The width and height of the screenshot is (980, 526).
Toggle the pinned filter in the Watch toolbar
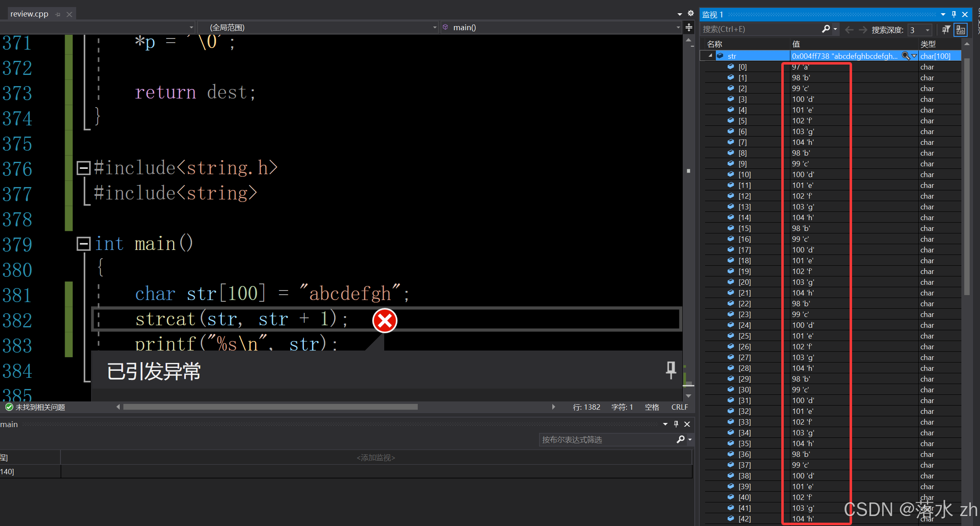[x=946, y=29]
